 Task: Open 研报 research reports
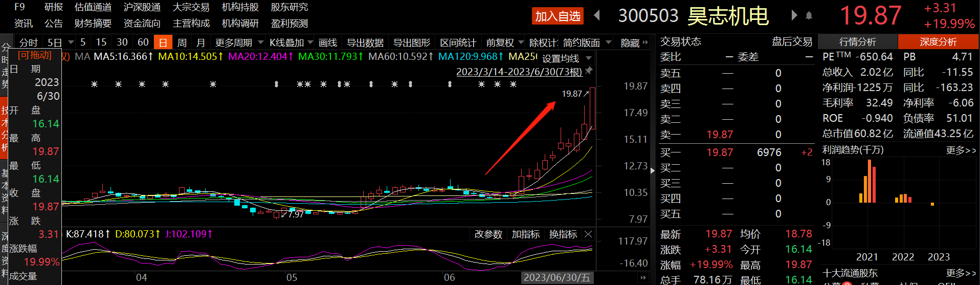[x=54, y=7]
